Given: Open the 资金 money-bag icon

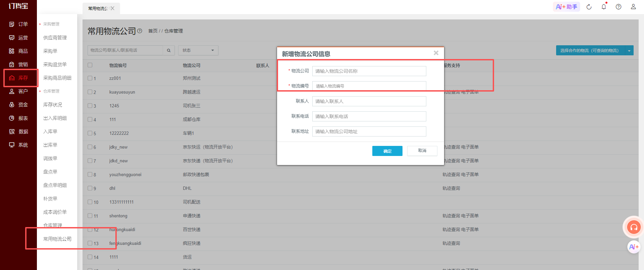Looking at the screenshot, I should point(12,105).
